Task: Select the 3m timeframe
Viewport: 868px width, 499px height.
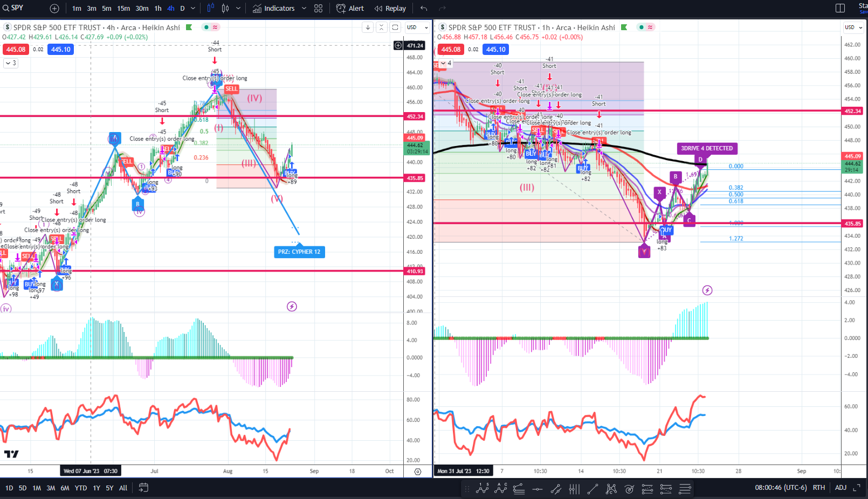Action: click(92, 8)
